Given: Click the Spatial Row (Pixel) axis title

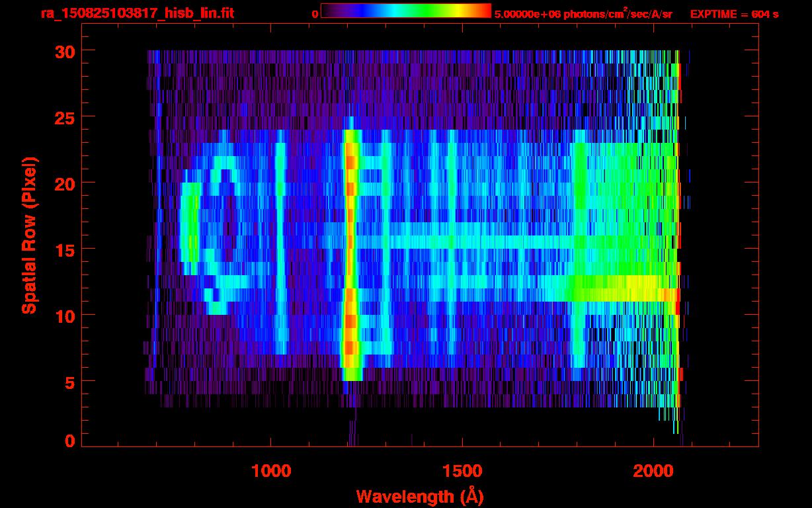Looking at the screenshot, I should (x=28, y=235).
